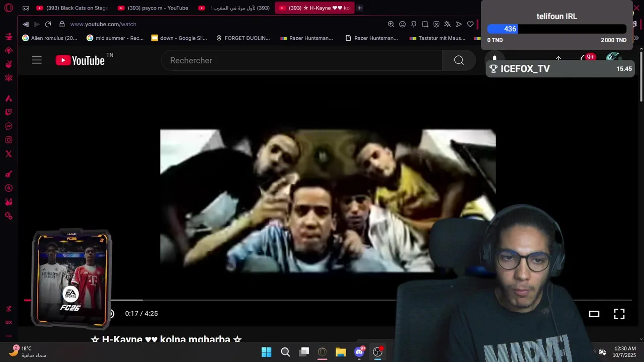Take a snapshot with the capture icon
644x362 pixels.
(425, 24)
